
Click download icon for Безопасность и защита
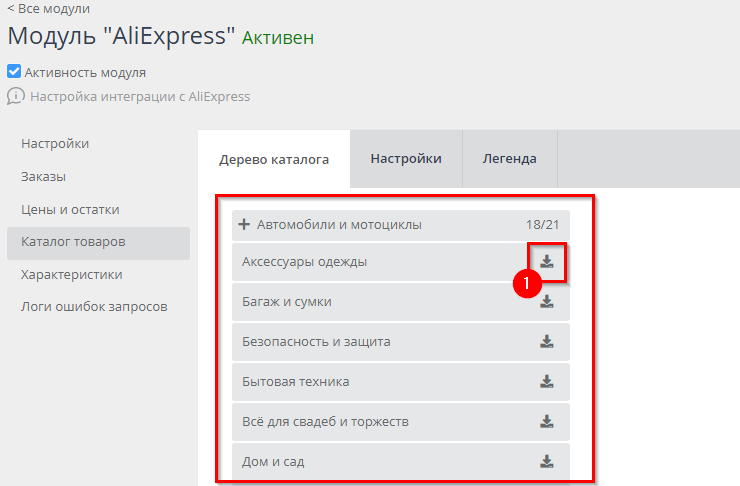(x=547, y=342)
